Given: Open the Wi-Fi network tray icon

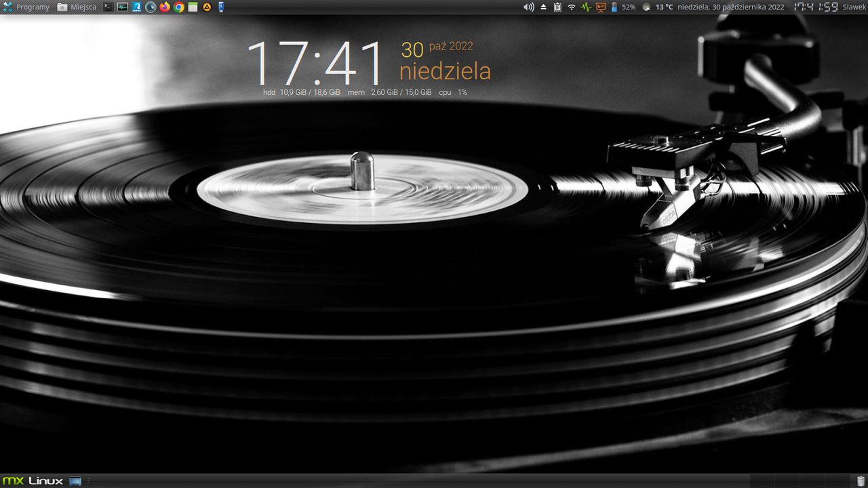Looking at the screenshot, I should [x=572, y=7].
